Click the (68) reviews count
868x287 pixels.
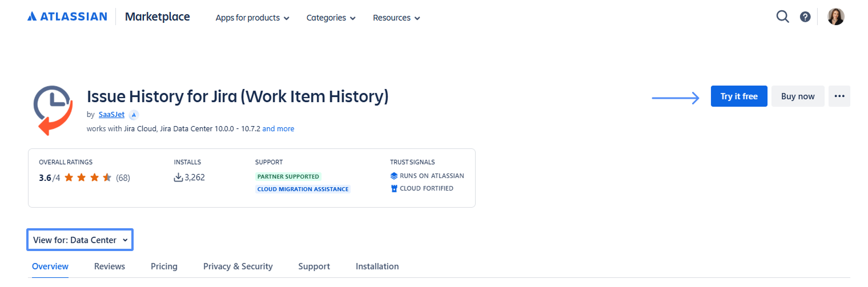[123, 177]
